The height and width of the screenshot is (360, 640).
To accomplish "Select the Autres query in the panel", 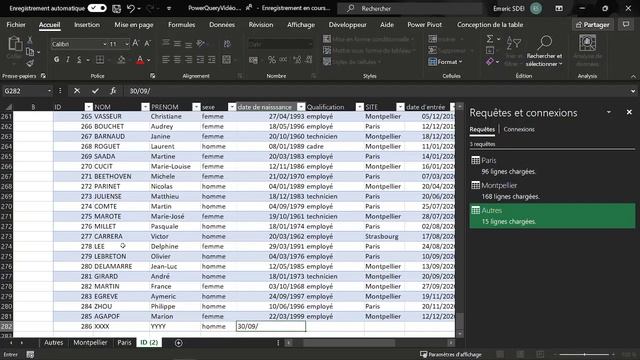I will 552,216.
